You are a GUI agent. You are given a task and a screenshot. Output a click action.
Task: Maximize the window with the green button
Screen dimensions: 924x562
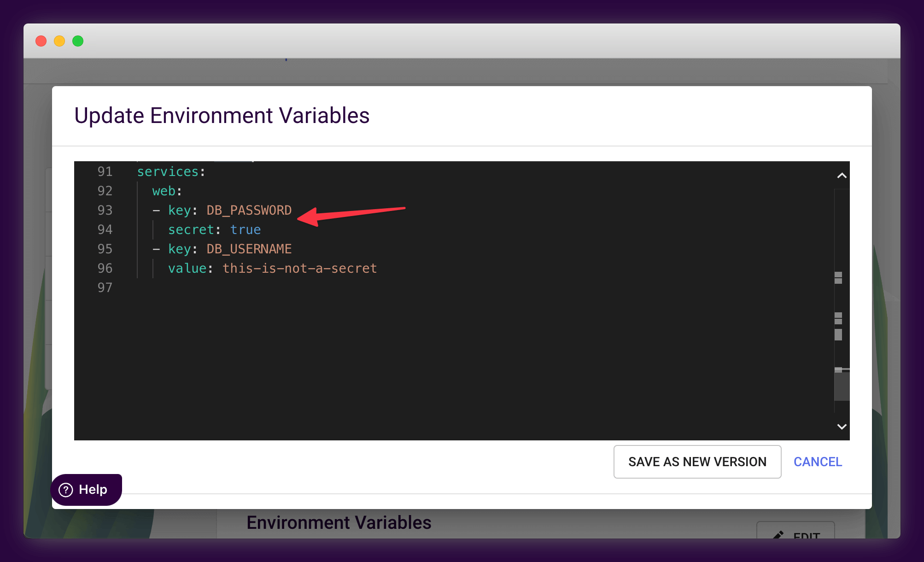pyautogui.click(x=78, y=41)
